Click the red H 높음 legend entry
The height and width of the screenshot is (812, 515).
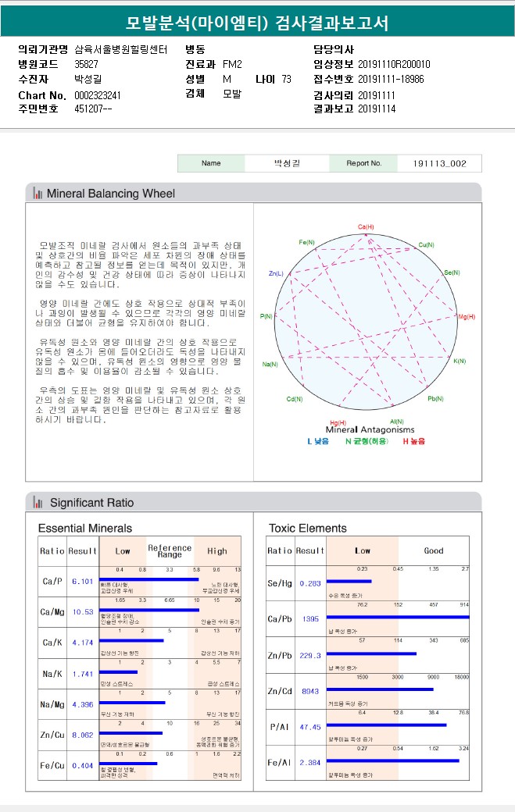click(x=414, y=441)
